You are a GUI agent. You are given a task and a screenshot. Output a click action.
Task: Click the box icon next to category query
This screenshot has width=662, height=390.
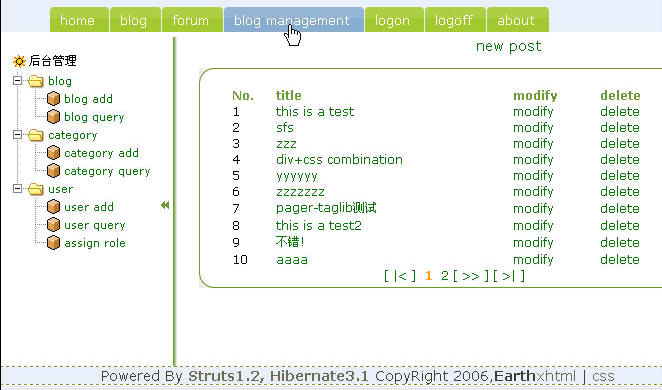tap(53, 171)
